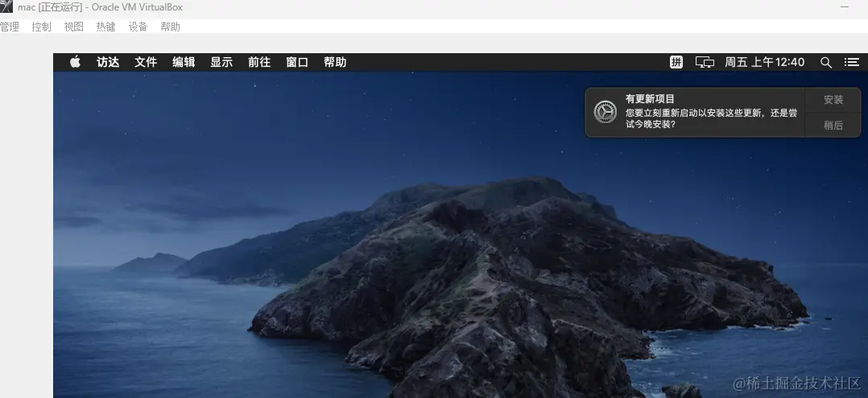Open VirtualBox 管理 menu
Image resolution: width=868 pixels, height=398 pixels.
coord(10,27)
